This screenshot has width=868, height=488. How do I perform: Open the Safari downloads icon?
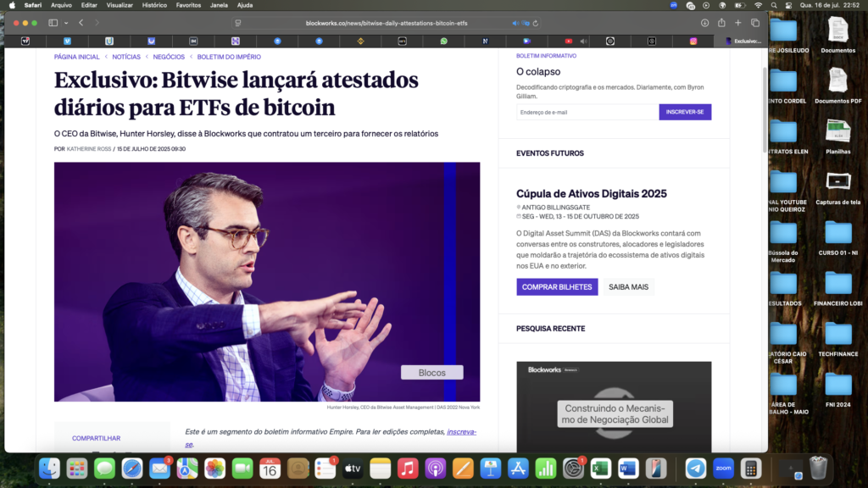pos(704,23)
